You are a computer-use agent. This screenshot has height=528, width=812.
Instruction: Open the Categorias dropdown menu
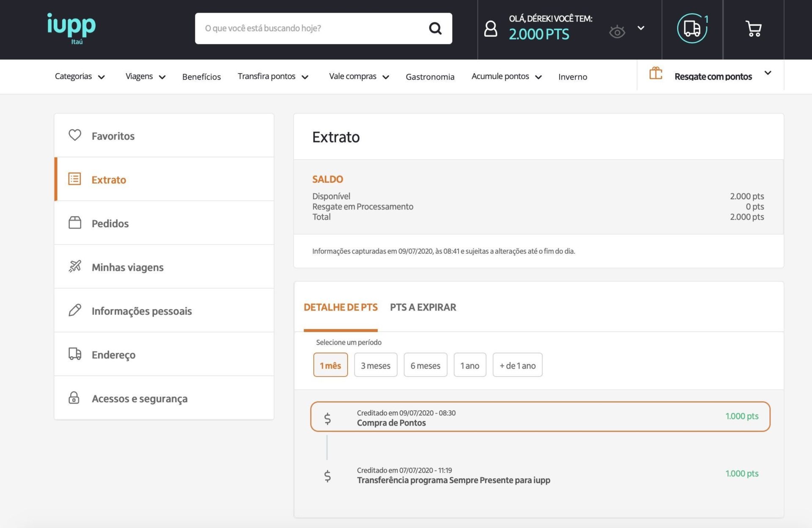point(80,77)
